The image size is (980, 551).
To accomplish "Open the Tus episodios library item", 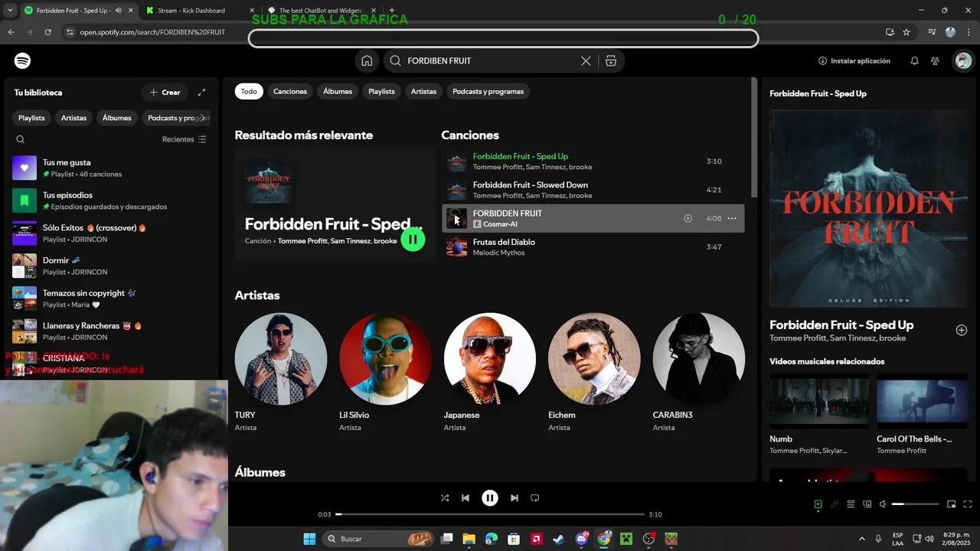I will click(x=110, y=201).
